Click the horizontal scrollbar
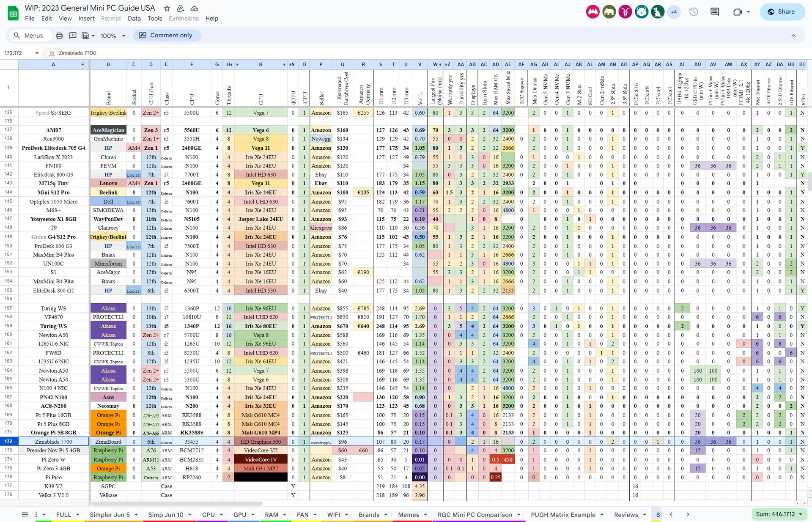This screenshot has height=522, width=812. coord(177,503)
